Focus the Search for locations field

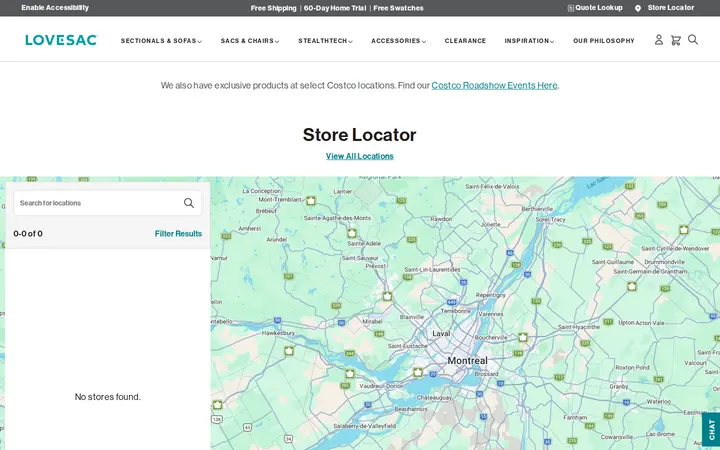click(x=107, y=203)
